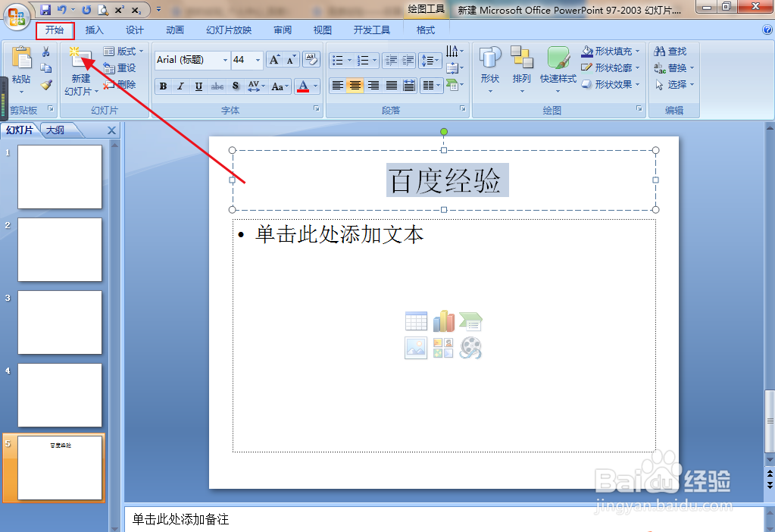775x532 pixels.
Task: Increase the list indent level
Action: pyautogui.click(x=408, y=61)
